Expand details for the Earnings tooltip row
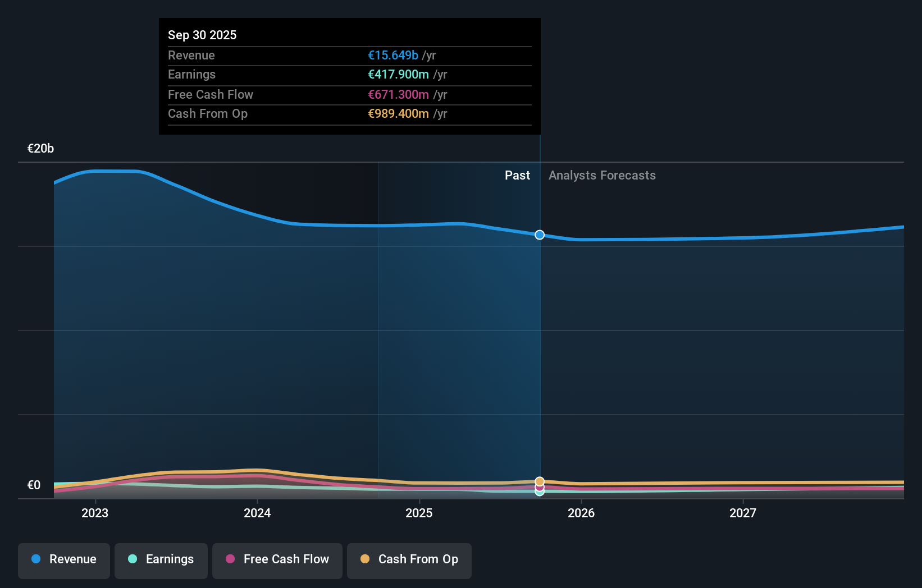The image size is (922, 588). pyautogui.click(x=349, y=74)
